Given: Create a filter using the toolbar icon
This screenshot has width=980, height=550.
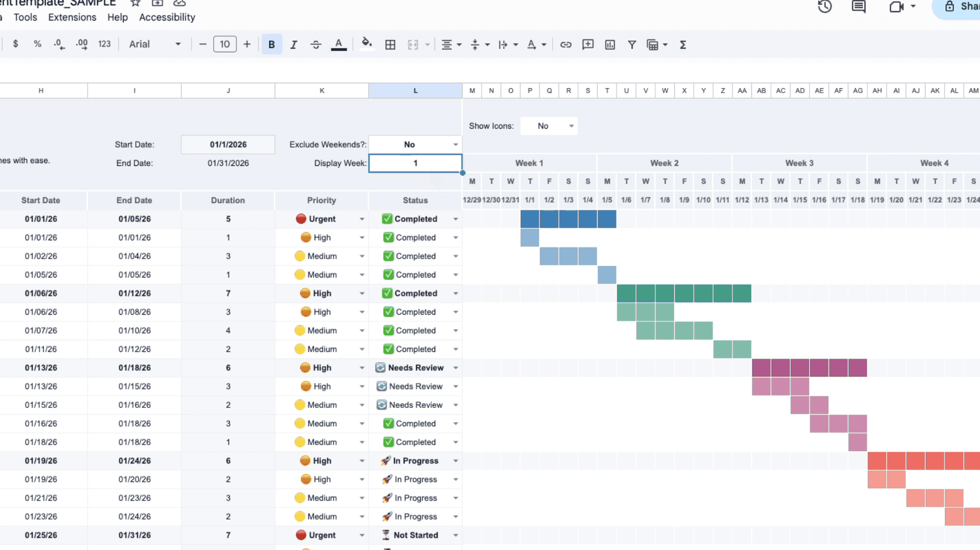Looking at the screenshot, I should [632, 44].
